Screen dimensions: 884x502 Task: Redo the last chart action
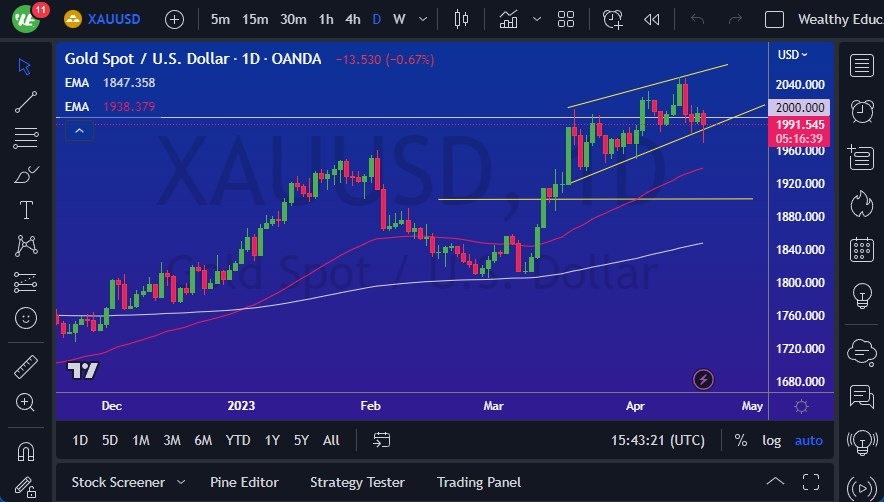735,19
